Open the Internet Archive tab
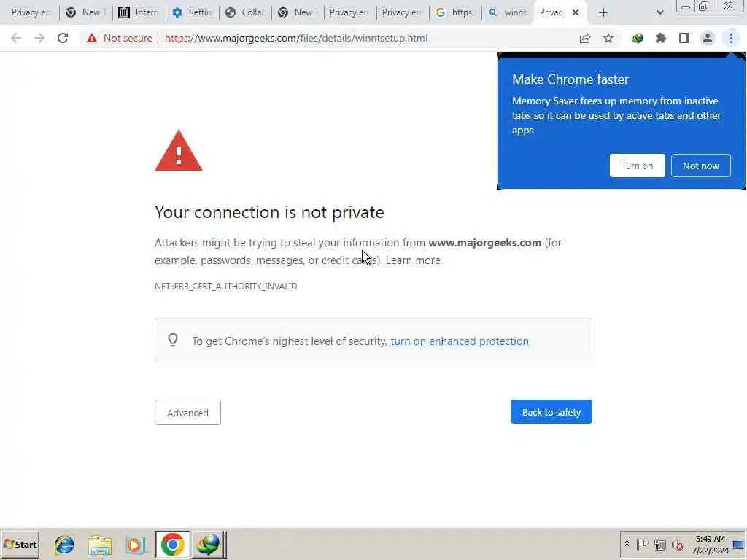This screenshot has height=560, width=747. [x=139, y=12]
